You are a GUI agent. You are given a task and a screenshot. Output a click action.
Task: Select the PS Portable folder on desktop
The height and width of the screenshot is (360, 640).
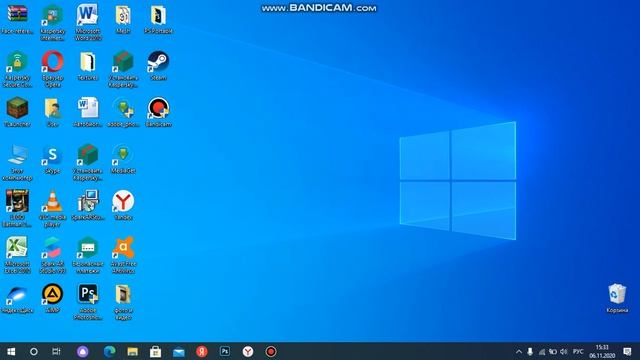158,19
